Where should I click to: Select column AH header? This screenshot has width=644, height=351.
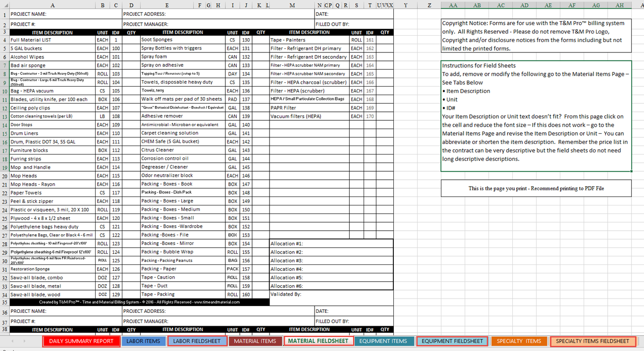pos(620,5)
